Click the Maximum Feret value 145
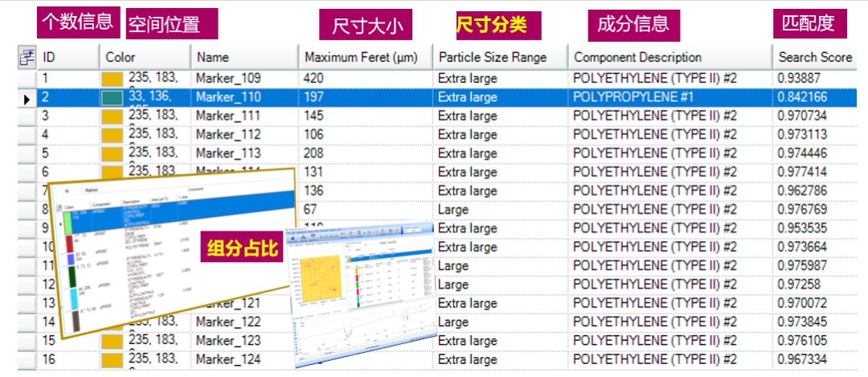The image size is (868, 377). click(x=313, y=117)
